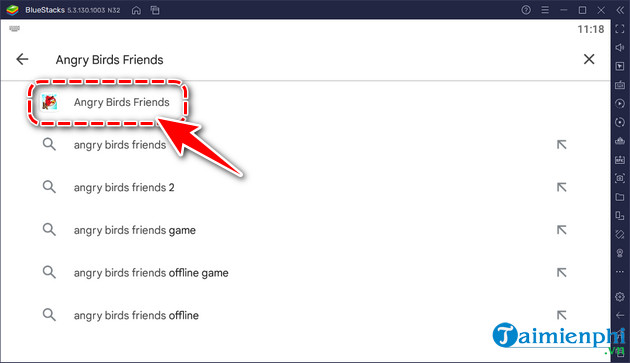630x363 pixels.
Task: Open the install APK icon
Action: 620,160
